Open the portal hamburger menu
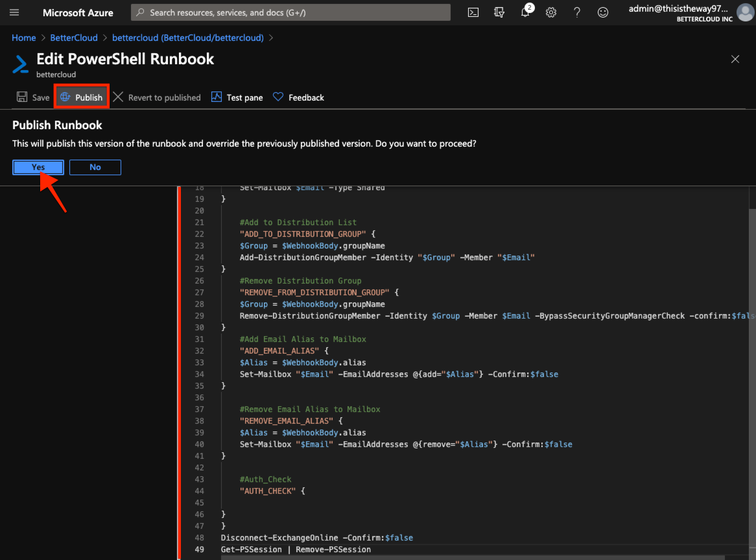 click(x=14, y=12)
